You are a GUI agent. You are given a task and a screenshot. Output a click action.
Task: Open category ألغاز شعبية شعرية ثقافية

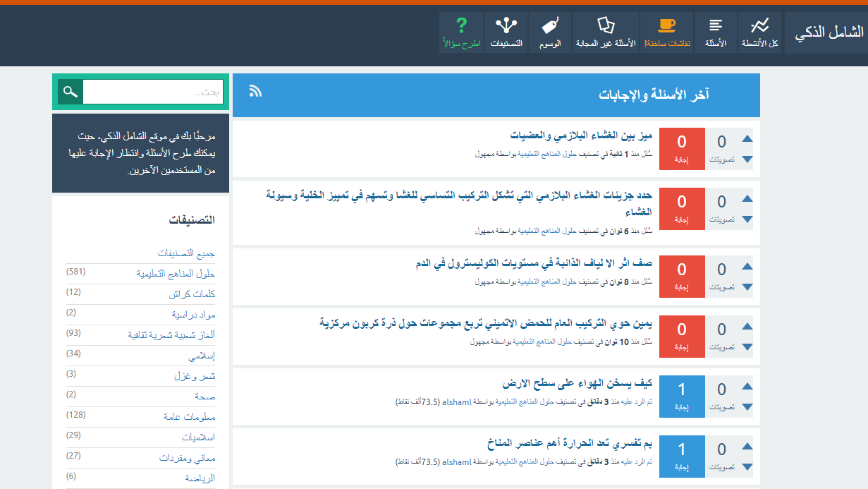pos(171,335)
